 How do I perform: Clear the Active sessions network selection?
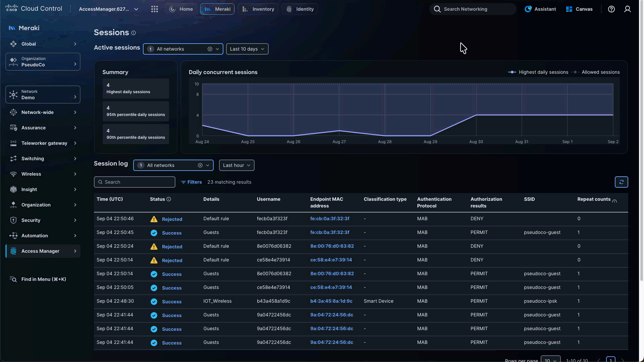tap(210, 49)
